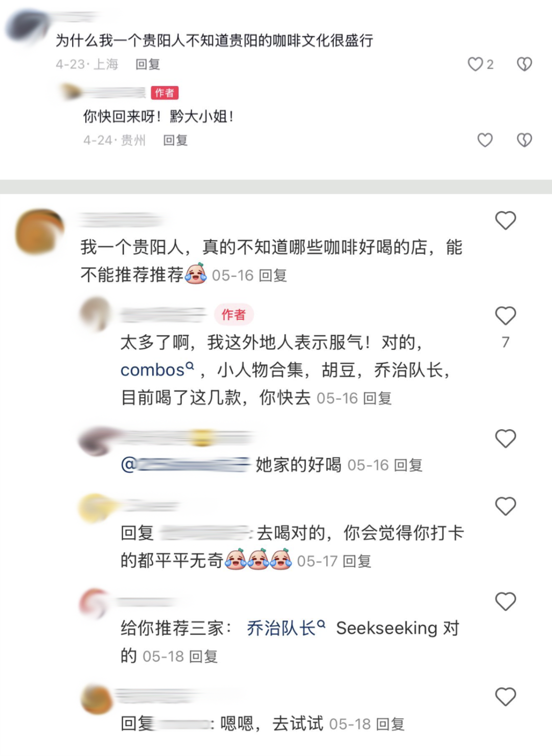Viewport: 552px width, 756px height.
Task: Like the comment about 贵阳咖啡文化很盛行
Action: click(x=475, y=64)
